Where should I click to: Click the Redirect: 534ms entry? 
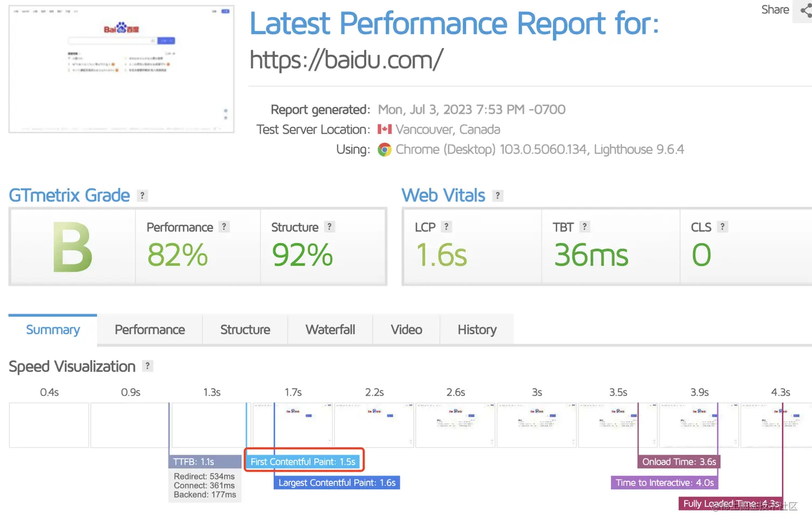tap(204, 476)
